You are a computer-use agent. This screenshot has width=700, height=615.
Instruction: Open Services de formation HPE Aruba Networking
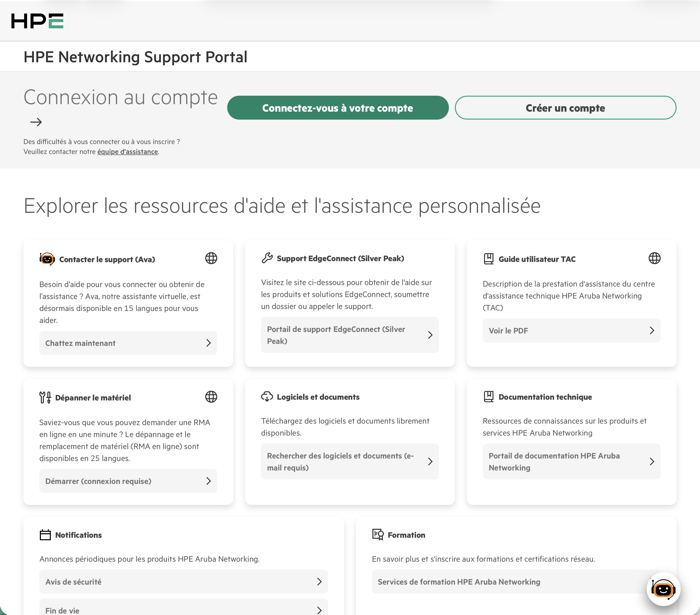coord(516,582)
